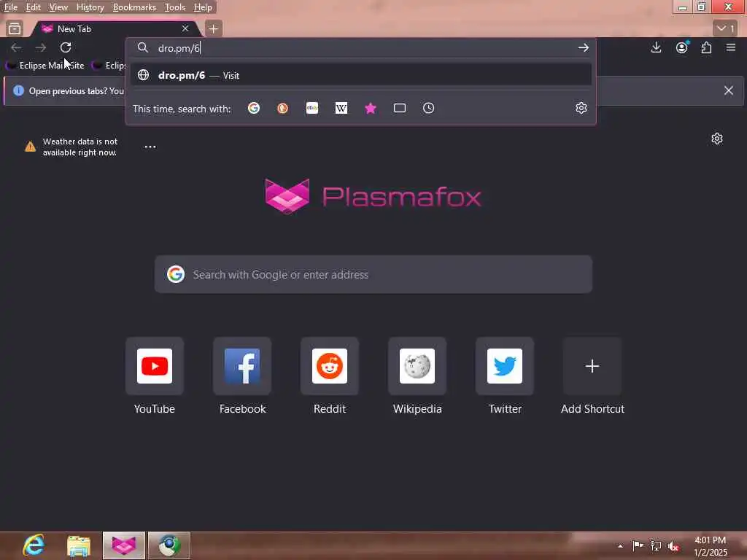This screenshot has width=747, height=560.
Task: Open the View menu
Action: [x=58, y=7]
